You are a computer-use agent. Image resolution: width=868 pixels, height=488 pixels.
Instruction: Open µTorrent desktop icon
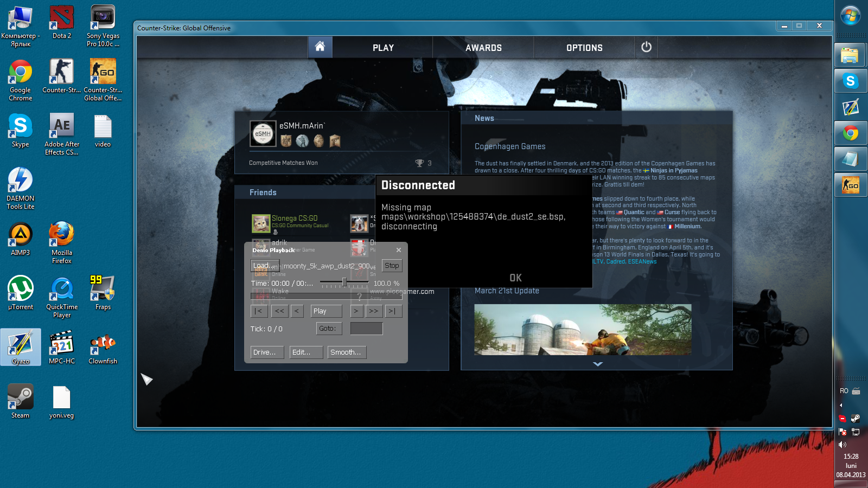[21, 293]
